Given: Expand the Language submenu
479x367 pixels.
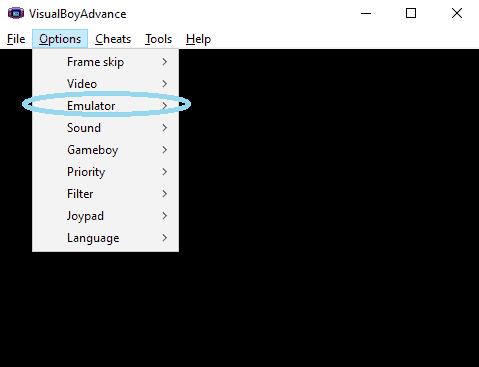Looking at the screenshot, I should coord(105,238).
